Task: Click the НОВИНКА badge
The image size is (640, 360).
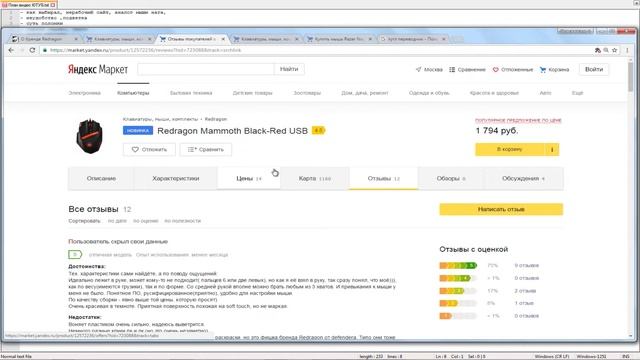Action: 138,131
